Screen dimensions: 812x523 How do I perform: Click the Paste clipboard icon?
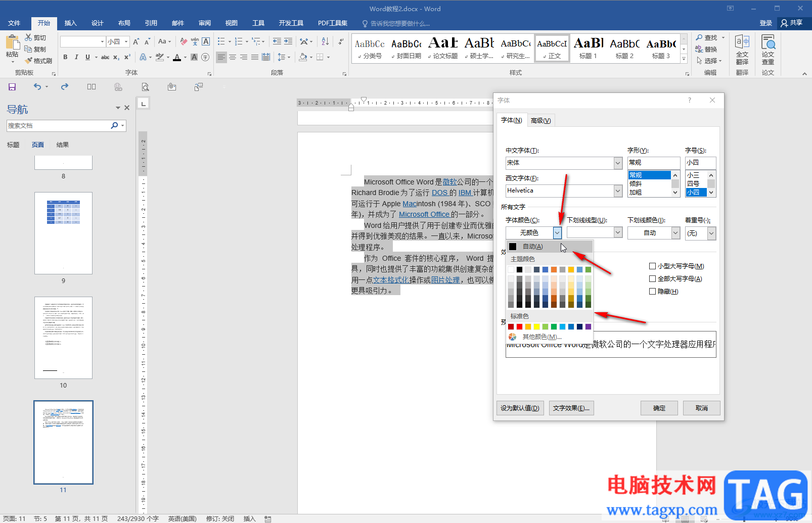pyautogui.click(x=13, y=42)
